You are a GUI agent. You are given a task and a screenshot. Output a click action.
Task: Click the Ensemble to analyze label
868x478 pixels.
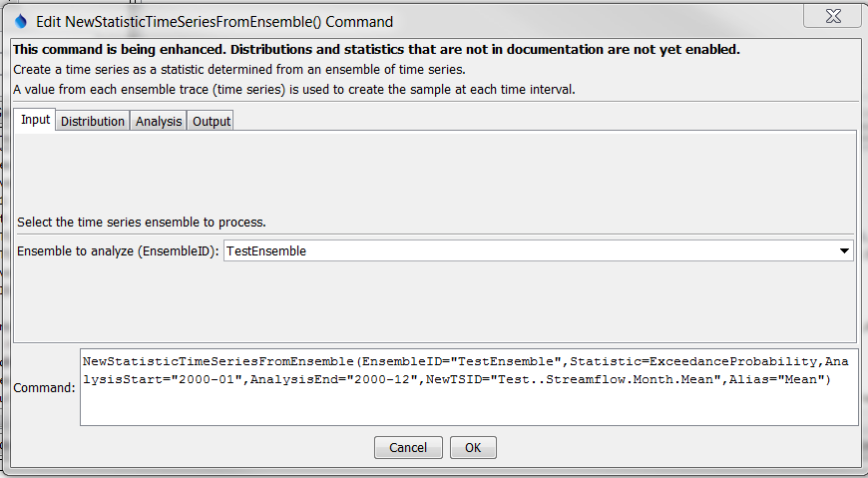[118, 250]
